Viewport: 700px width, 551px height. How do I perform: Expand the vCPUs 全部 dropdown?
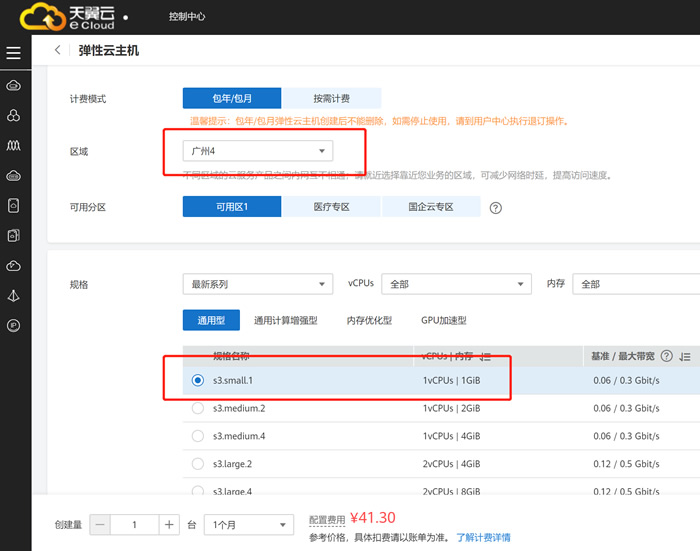456,284
